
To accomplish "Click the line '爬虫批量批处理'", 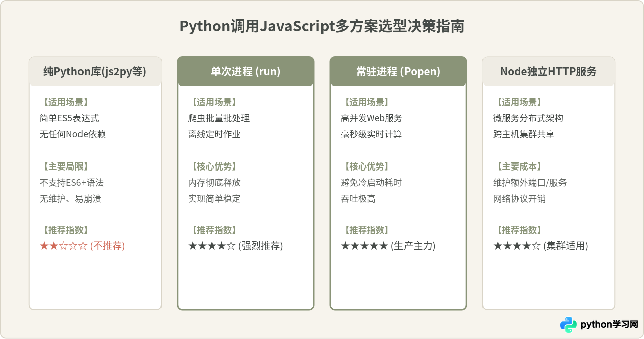I will [x=219, y=118].
